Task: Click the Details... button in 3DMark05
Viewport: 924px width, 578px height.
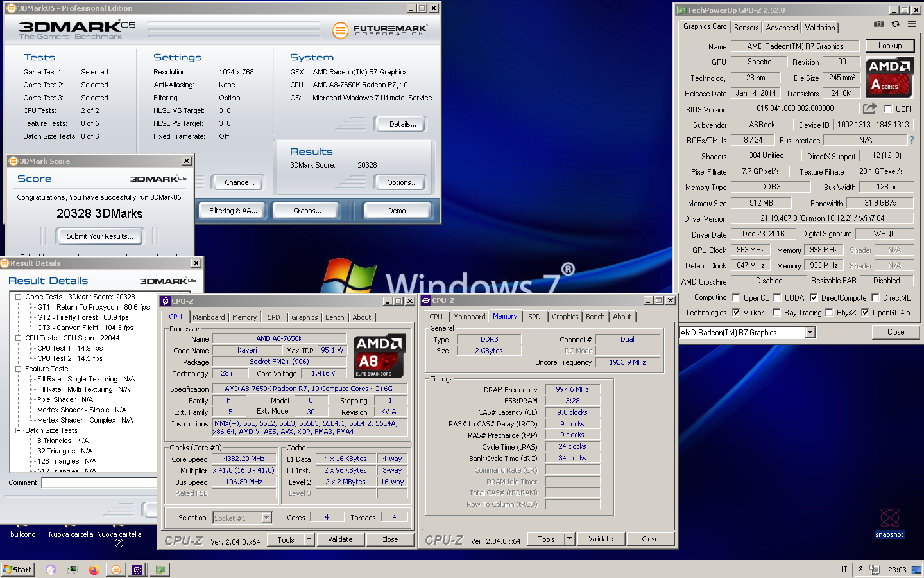Action: pyautogui.click(x=402, y=124)
